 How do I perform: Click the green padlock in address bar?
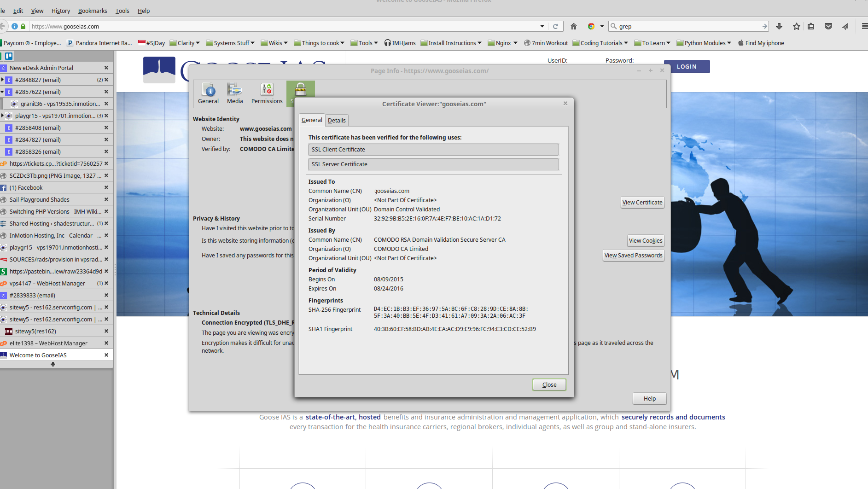click(x=23, y=26)
